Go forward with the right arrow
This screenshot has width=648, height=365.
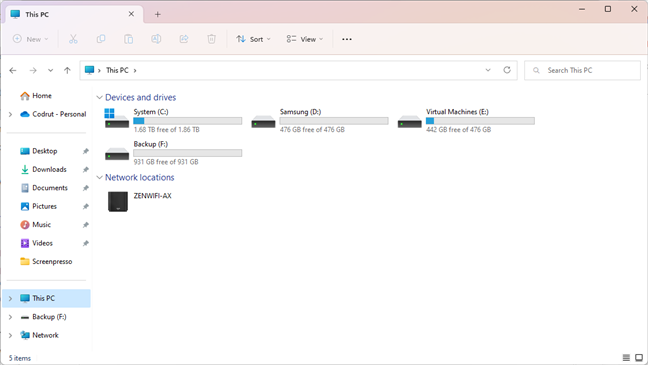point(33,70)
